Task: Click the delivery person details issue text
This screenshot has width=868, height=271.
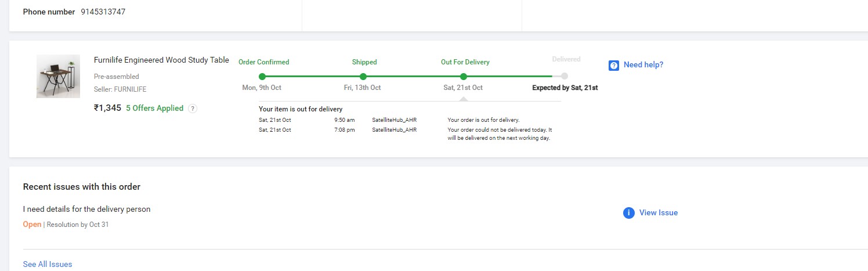Action: 86,209
